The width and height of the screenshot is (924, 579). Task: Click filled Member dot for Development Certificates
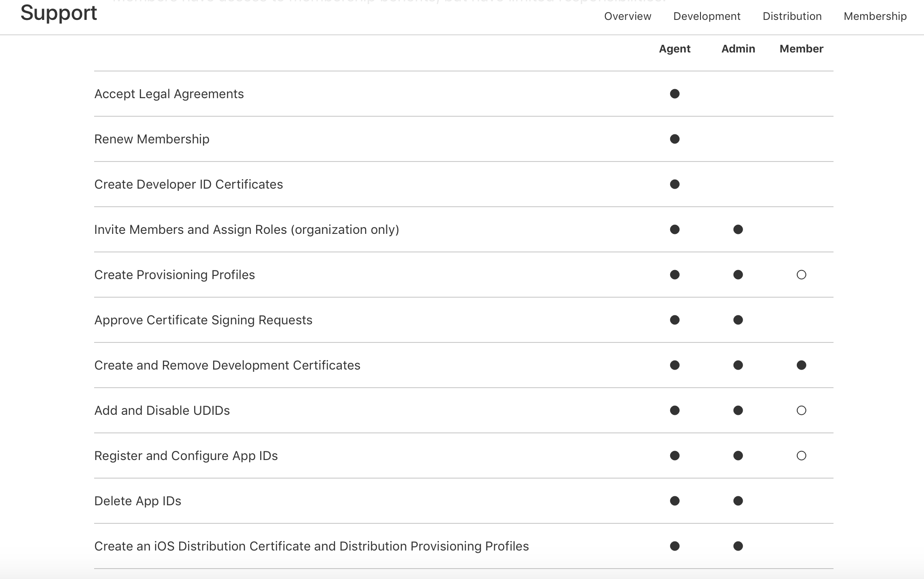(x=801, y=365)
